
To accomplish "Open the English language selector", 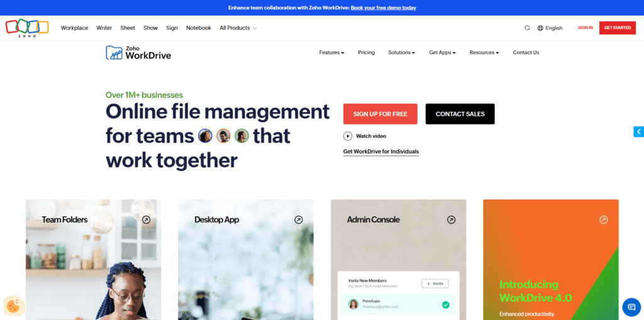I will (550, 28).
